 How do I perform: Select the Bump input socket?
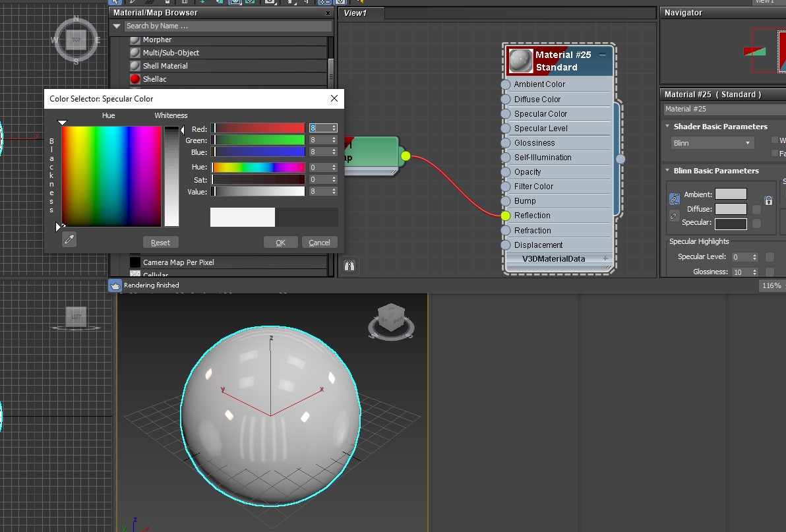pyautogui.click(x=506, y=201)
